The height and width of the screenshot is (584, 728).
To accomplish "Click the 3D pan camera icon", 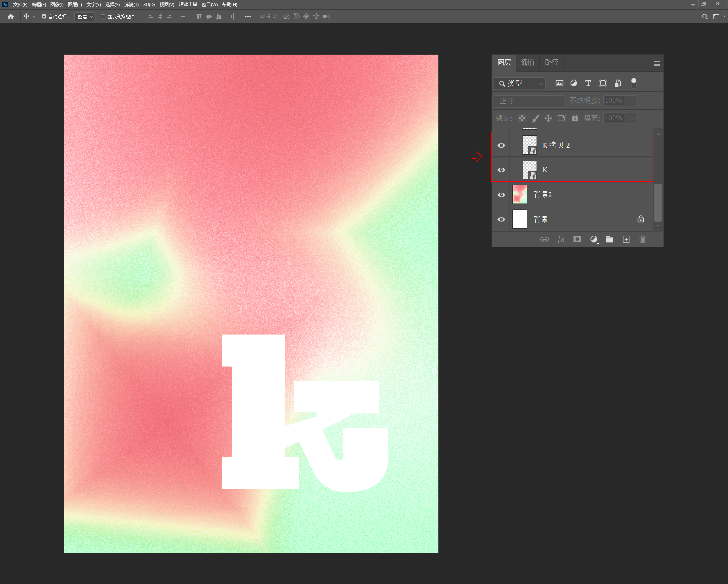I will [306, 17].
